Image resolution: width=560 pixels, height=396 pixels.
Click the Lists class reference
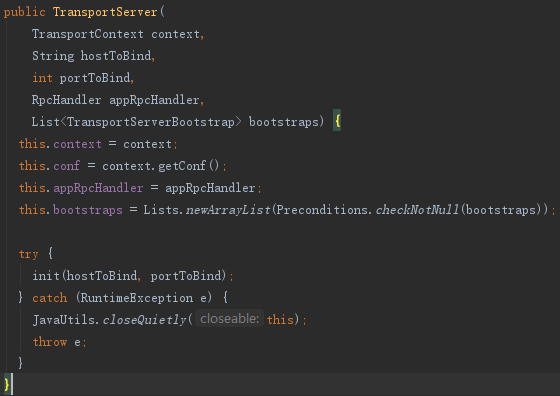click(160, 210)
